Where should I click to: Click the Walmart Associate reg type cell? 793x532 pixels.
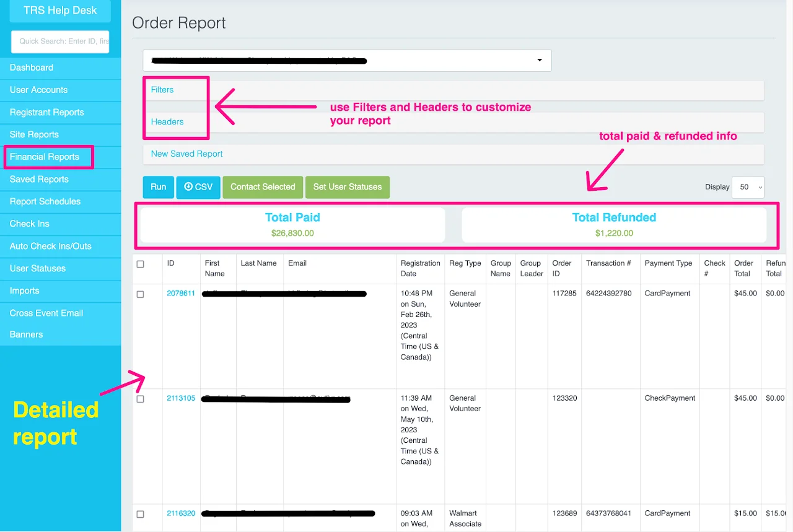[465, 518]
